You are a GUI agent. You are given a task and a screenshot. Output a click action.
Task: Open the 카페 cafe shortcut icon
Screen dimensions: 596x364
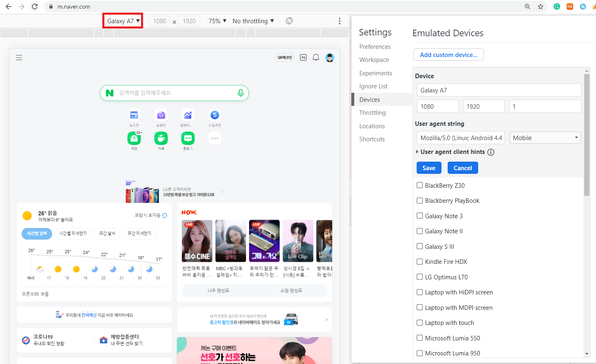[x=161, y=138]
